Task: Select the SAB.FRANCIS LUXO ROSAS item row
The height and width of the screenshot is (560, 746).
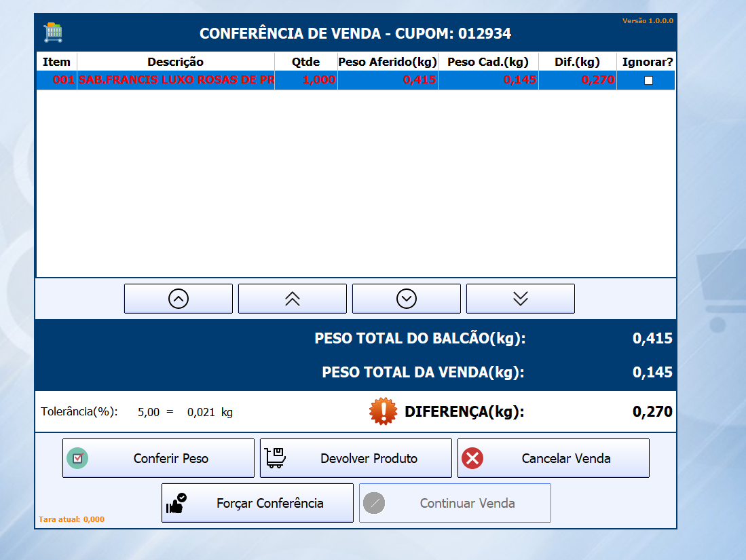Action: [176, 80]
